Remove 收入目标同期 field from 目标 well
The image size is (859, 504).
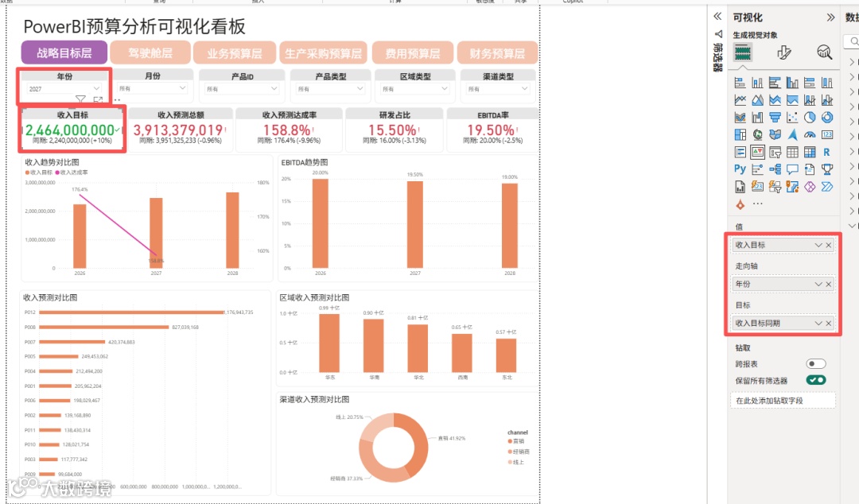click(x=828, y=324)
